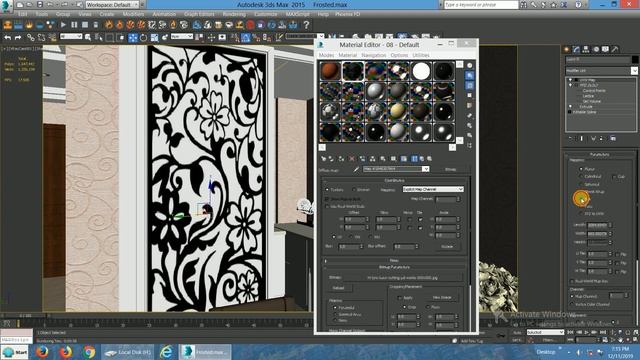Viewport: 640px width, 360px height.
Task: Click Sample Type icon in Material Editor
Action: click(x=470, y=66)
